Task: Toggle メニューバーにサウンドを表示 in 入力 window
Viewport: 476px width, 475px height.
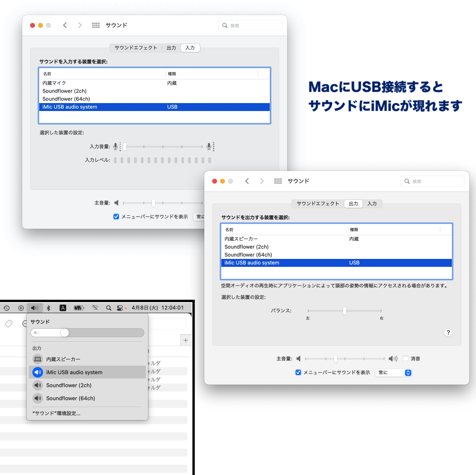Action: [x=116, y=216]
